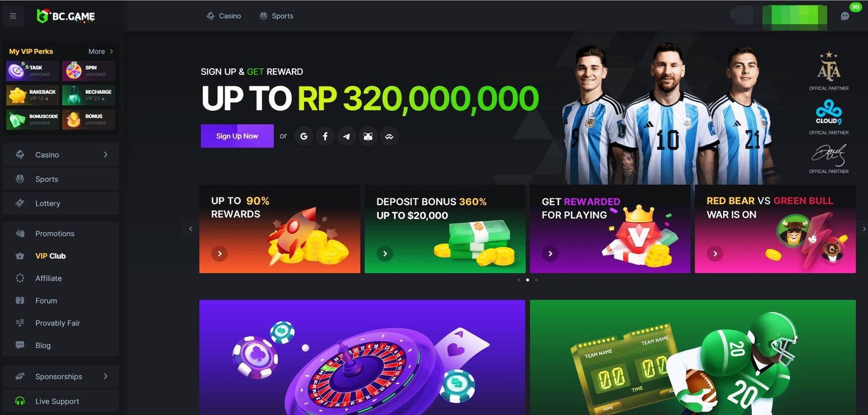Switch to the Sports top tab
The height and width of the screenshot is (415, 868).
pyautogui.click(x=276, y=16)
